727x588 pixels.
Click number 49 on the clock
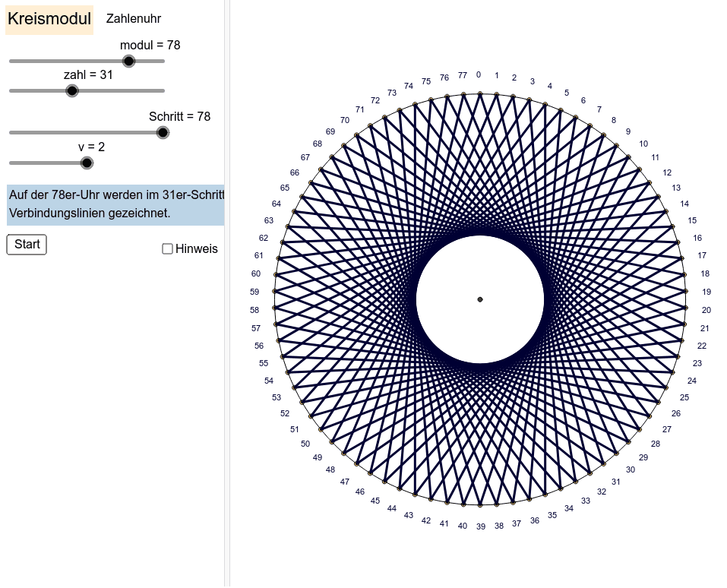coord(317,457)
